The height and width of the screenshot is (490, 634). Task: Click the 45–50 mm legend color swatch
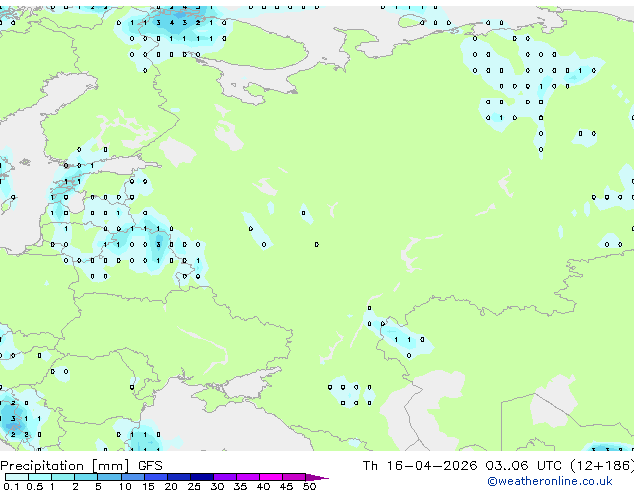click(294, 477)
